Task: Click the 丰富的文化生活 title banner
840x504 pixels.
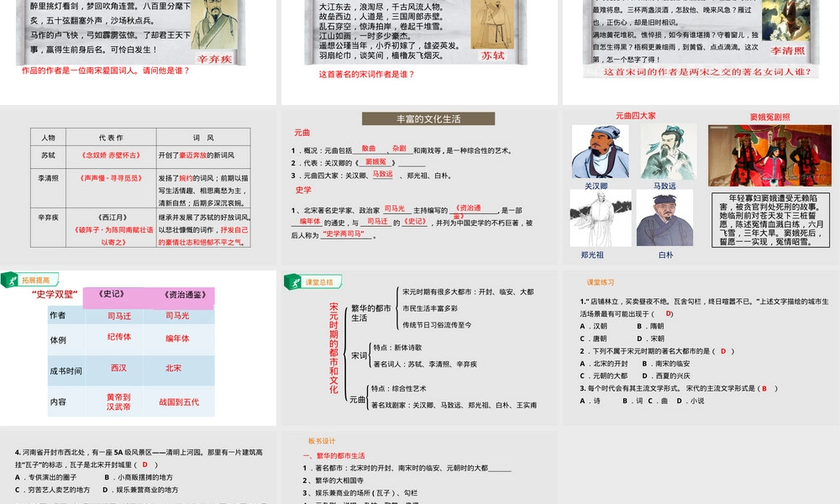Action: coord(428,119)
